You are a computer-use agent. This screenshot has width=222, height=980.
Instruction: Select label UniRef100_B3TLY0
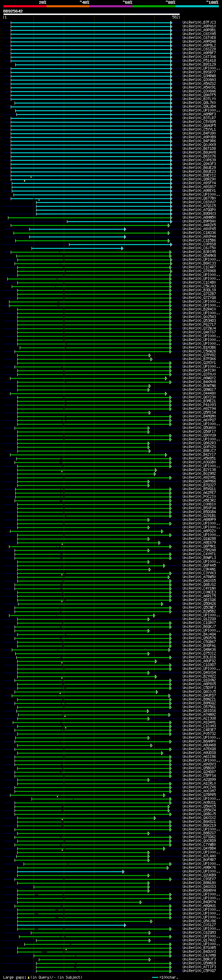(x=199, y=99)
